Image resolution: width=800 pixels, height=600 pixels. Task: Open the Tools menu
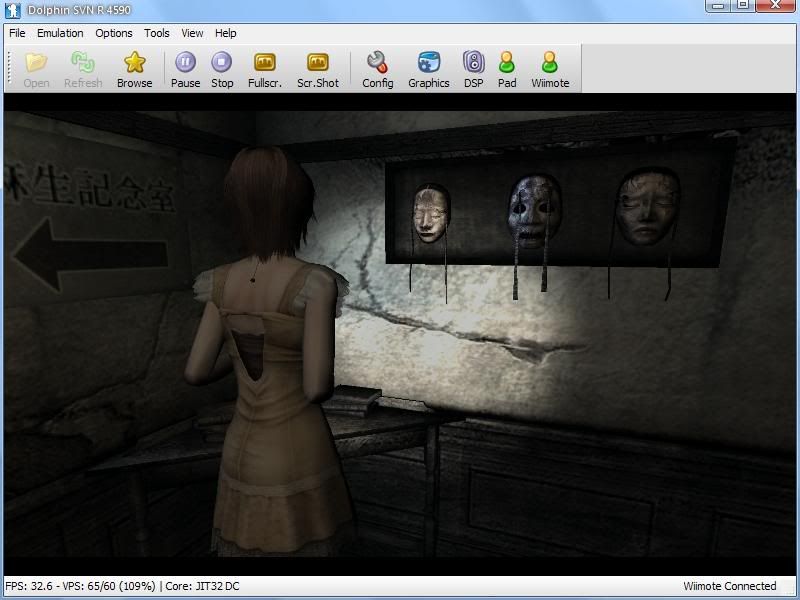coord(157,33)
